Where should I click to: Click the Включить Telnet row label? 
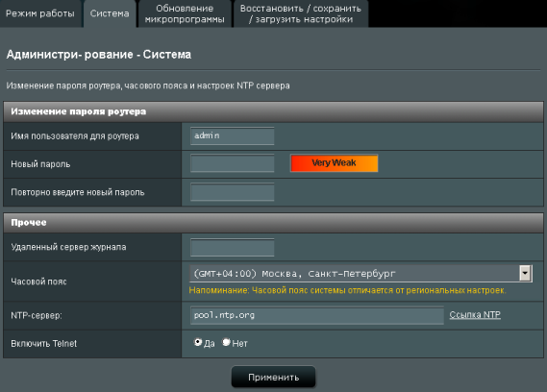point(43,344)
